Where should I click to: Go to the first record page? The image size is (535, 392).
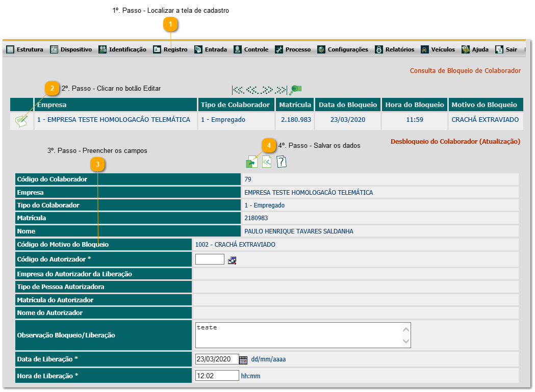click(x=238, y=90)
